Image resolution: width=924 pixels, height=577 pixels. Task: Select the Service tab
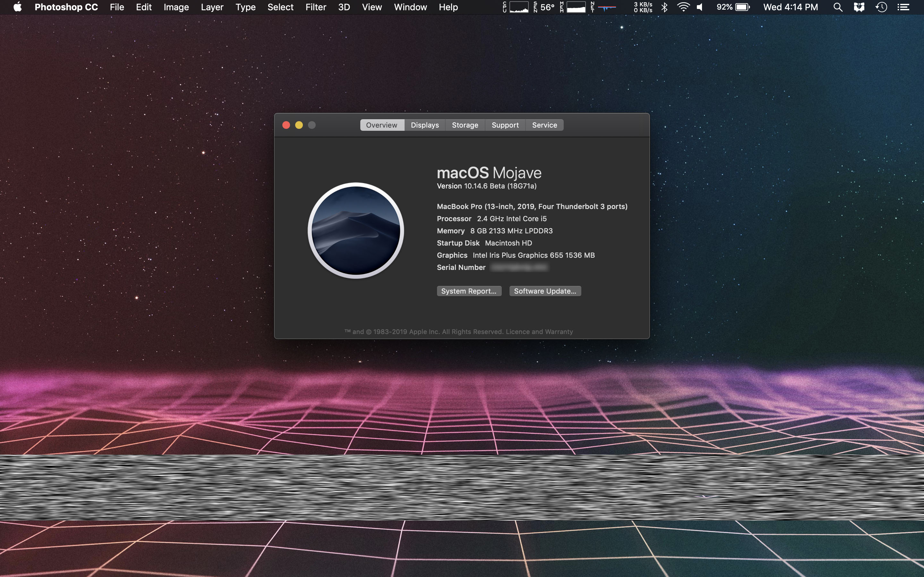coord(544,125)
